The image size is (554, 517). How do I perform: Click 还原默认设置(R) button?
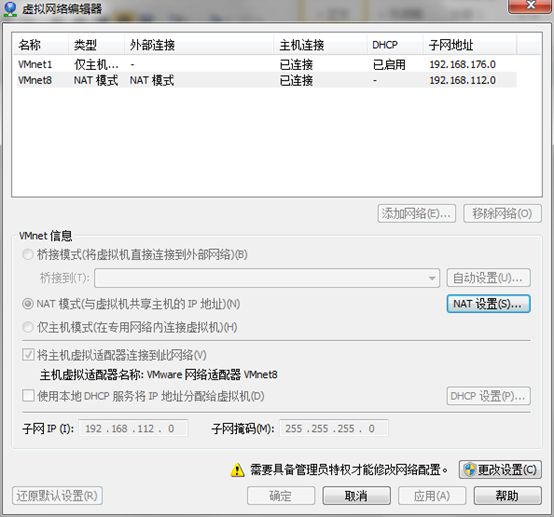pos(57,496)
